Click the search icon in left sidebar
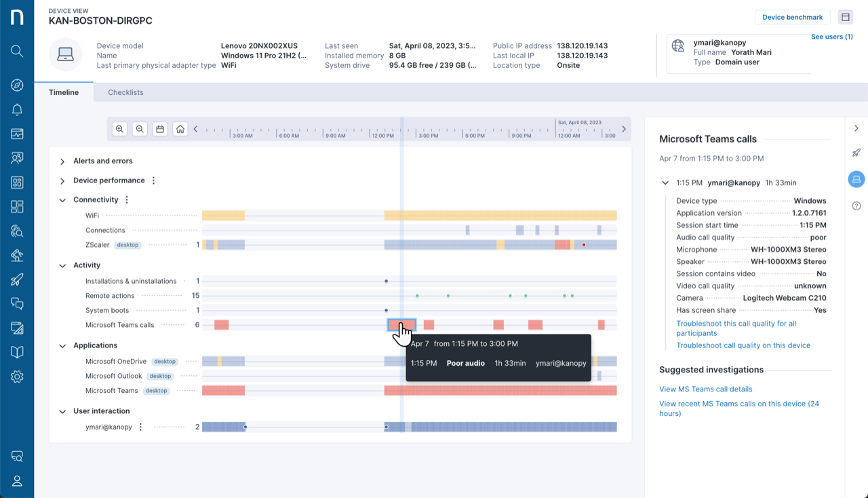 17,51
